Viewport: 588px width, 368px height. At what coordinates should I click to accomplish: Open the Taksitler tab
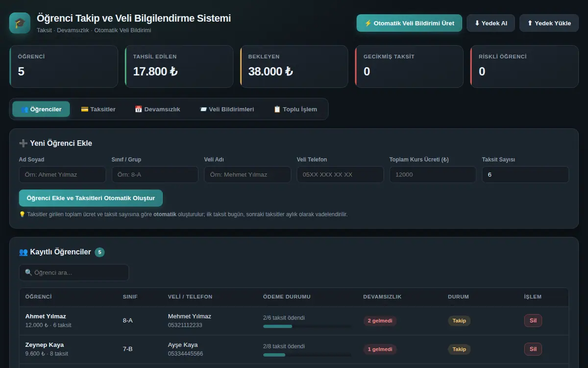pyautogui.click(x=98, y=109)
